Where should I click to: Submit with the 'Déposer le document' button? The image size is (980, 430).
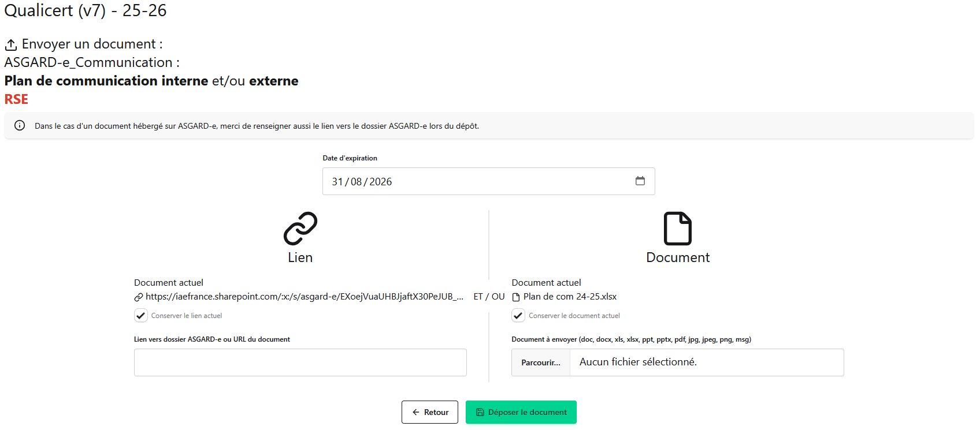click(x=521, y=412)
